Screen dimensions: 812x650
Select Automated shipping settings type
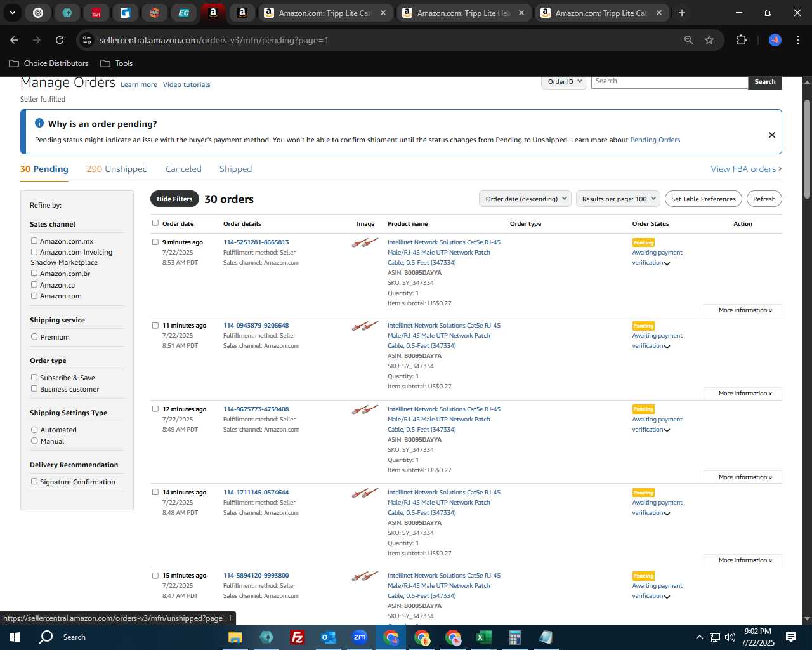34,430
